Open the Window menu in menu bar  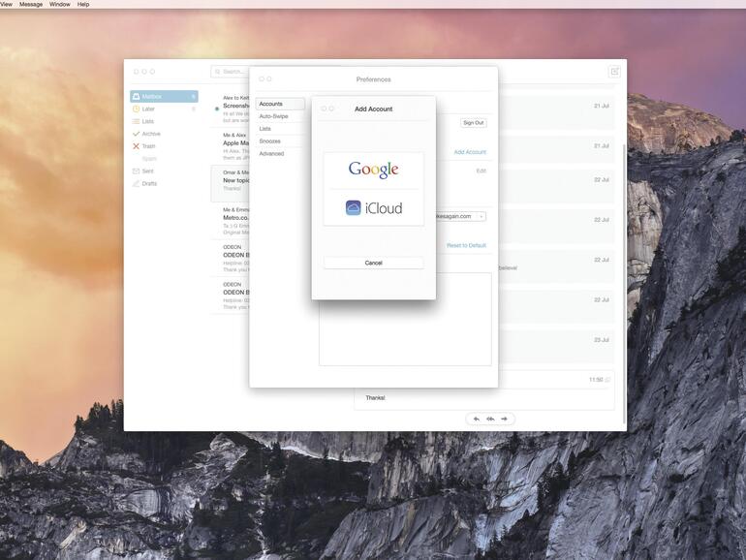coord(60,4)
